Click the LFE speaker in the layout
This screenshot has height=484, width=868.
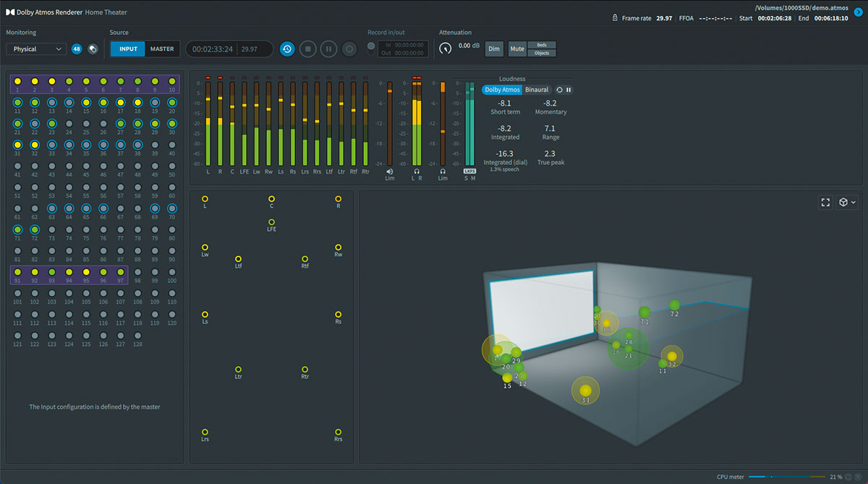coord(271,222)
